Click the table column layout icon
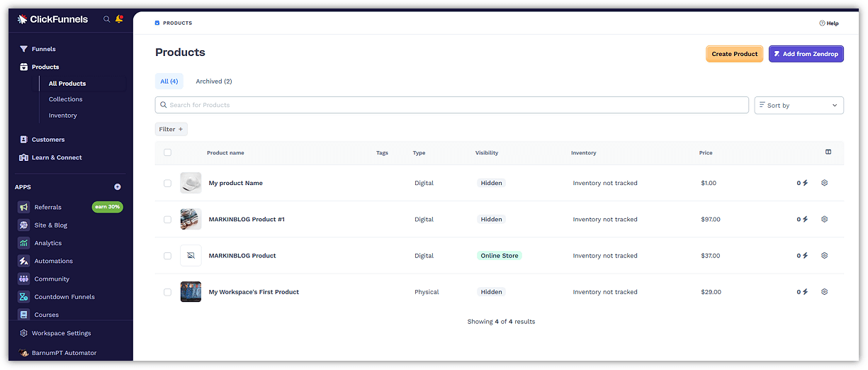Image resolution: width=868 pixels, height=370 pixels. pos(828,152)
